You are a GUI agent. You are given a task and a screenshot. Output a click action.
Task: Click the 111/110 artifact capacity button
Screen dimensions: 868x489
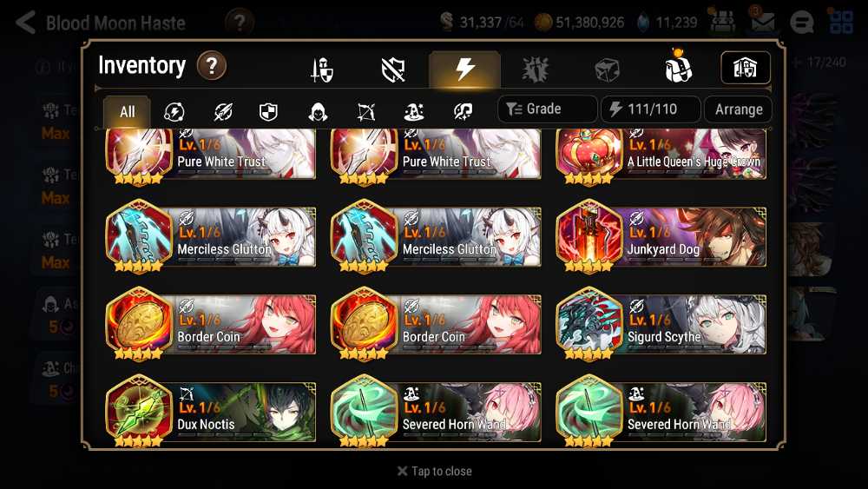pyautogui.click(x=651, y=109)
